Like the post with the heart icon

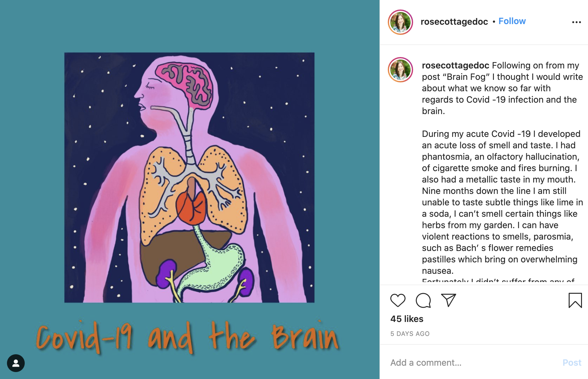[398, 300]
